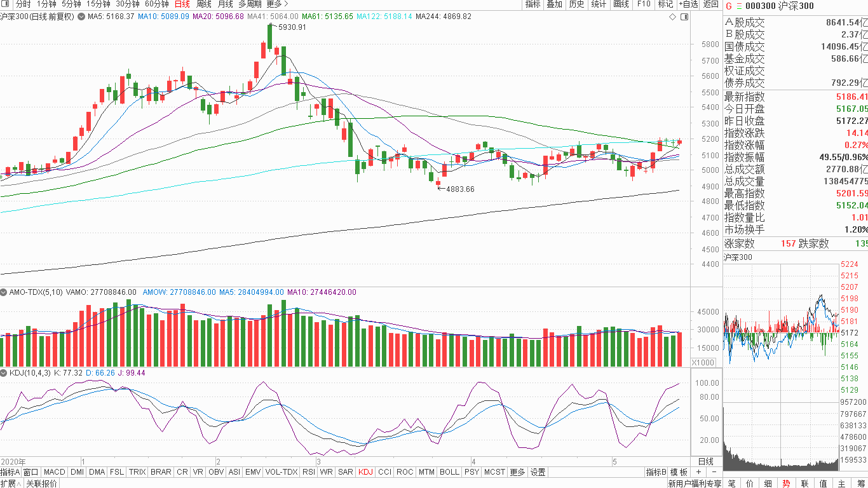Viewport: 868px width, 488px height.
Task: Click the 4883.66 low price label
Action: (460, 189)
